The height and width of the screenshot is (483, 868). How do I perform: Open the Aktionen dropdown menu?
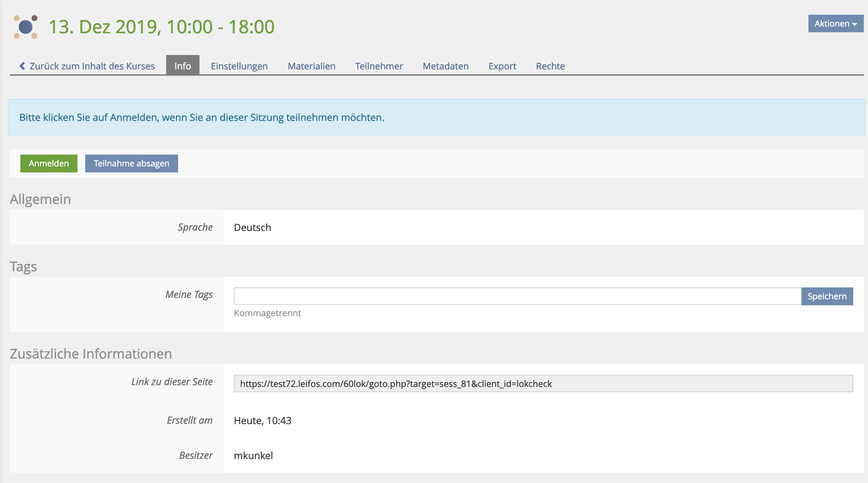[835, 23]
